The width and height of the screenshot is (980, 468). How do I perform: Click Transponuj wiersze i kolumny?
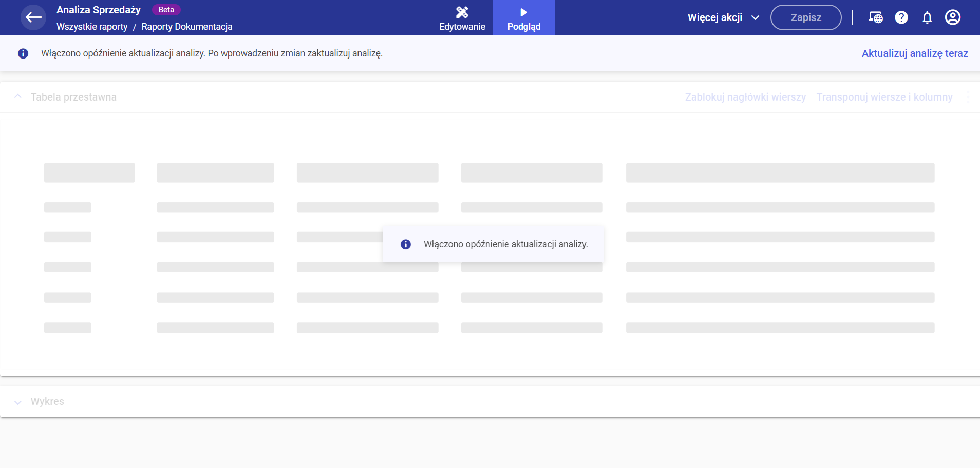[x=884, y=97]
